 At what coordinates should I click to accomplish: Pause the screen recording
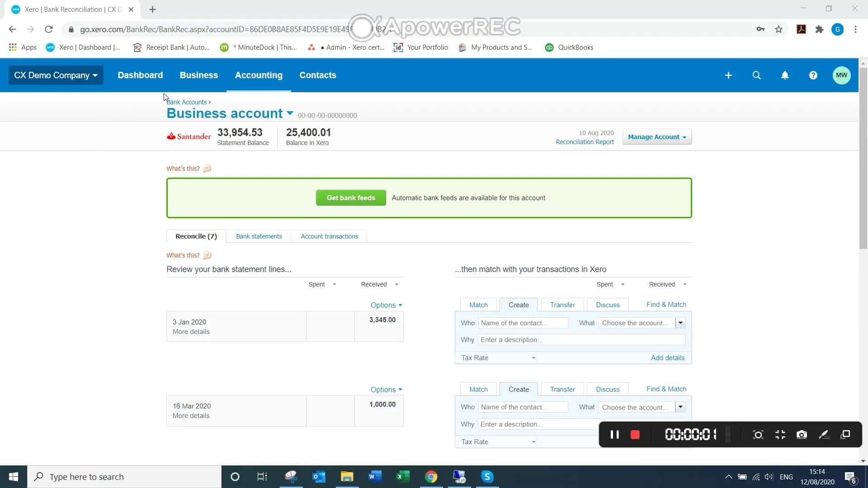(615, 434)
